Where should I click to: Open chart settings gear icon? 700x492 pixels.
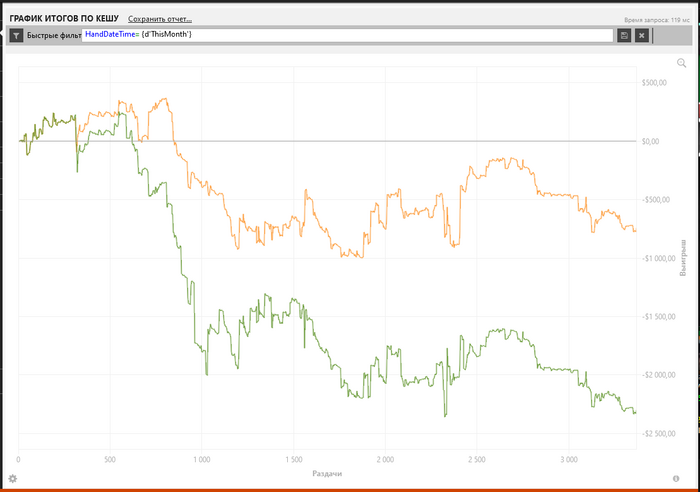(x=12, y=479)
